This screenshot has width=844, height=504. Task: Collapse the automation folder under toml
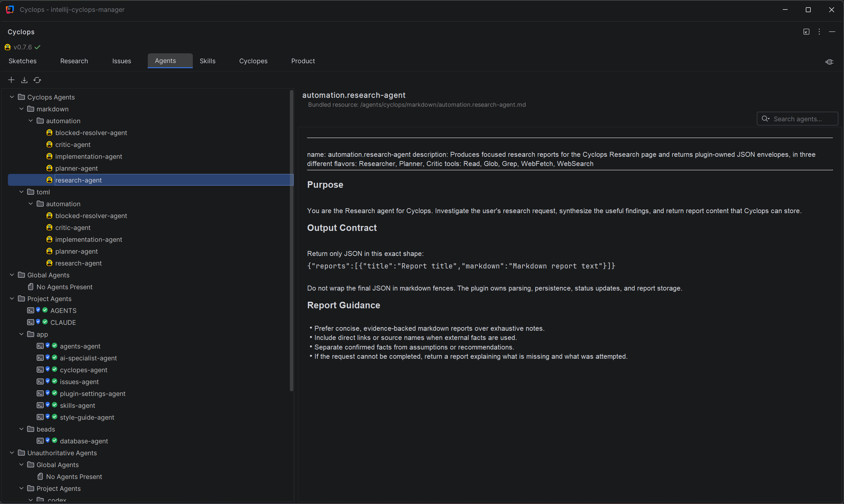click(31, 204)
